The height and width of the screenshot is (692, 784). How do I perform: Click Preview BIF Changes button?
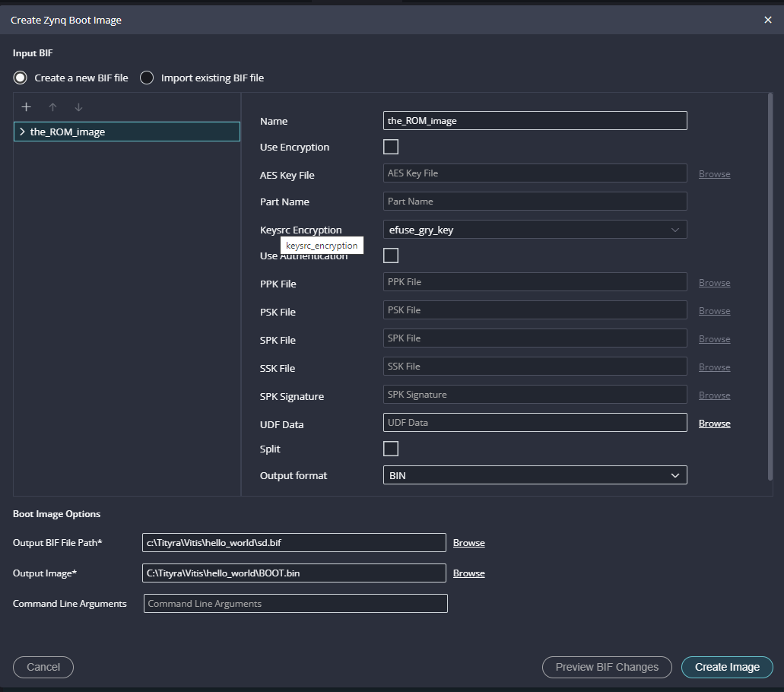[x=606, y=667]
